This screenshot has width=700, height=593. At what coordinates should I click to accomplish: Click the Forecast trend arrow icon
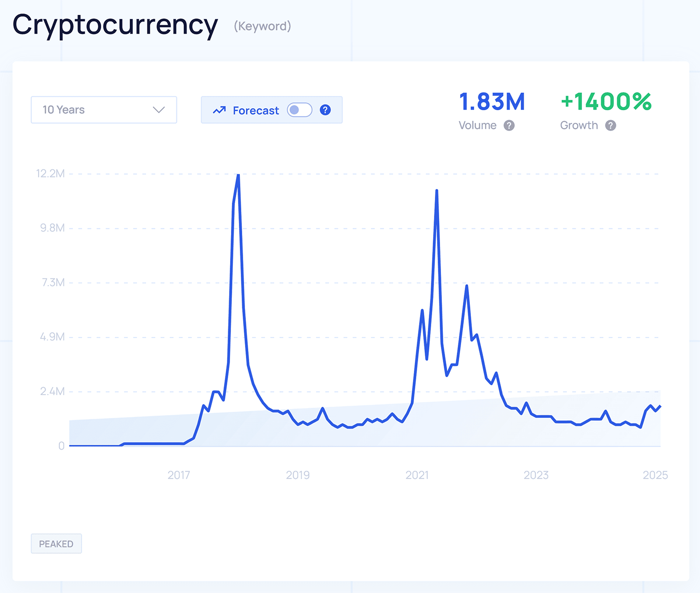(219, 110)
